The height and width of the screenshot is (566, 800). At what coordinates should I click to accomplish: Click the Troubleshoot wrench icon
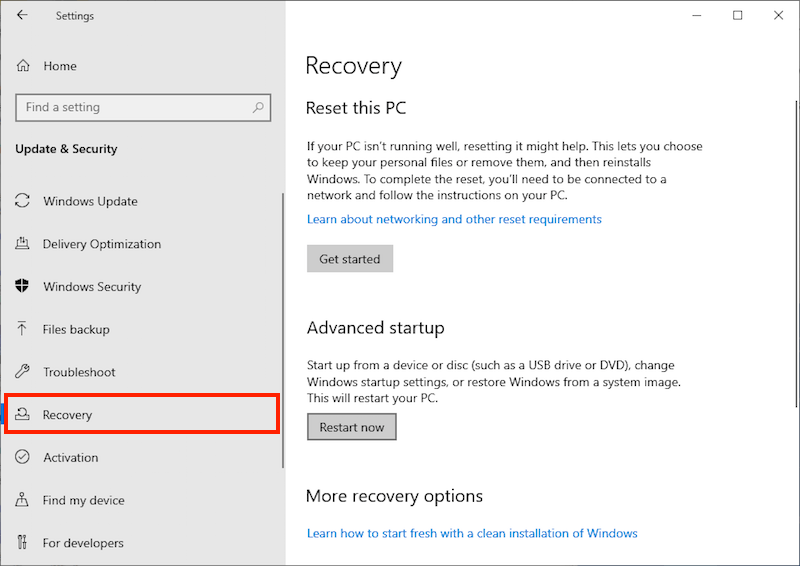point(23,372)
